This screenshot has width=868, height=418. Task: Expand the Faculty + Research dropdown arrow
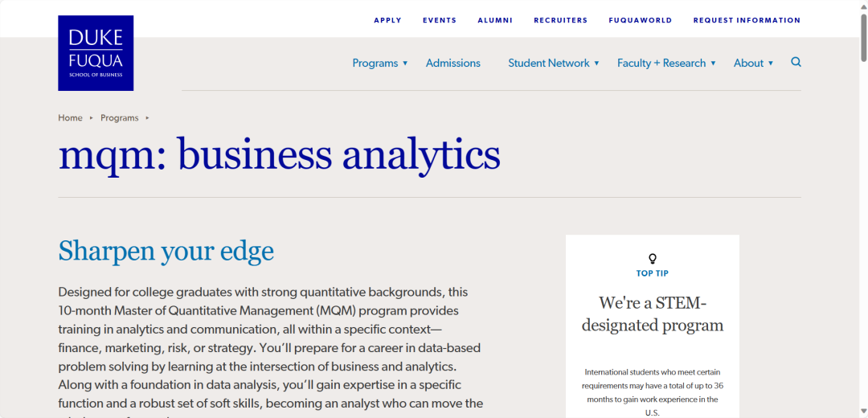(713, 64)
